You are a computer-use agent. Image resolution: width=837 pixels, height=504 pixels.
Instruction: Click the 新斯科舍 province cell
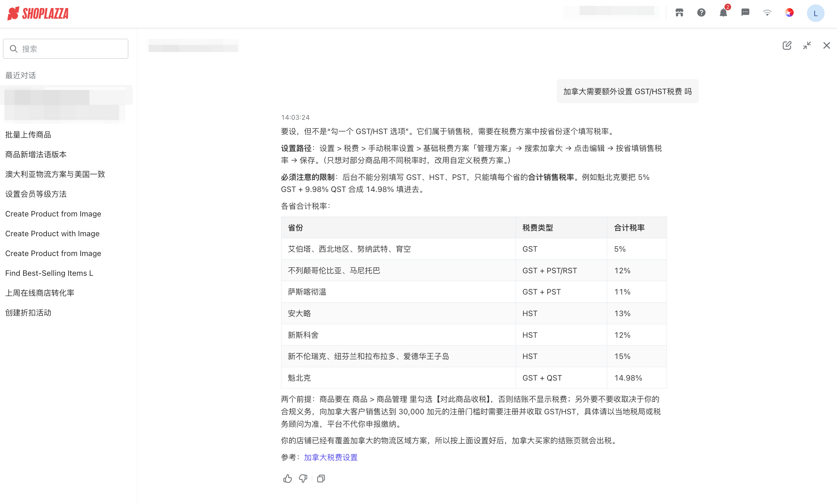click(398, 335)
